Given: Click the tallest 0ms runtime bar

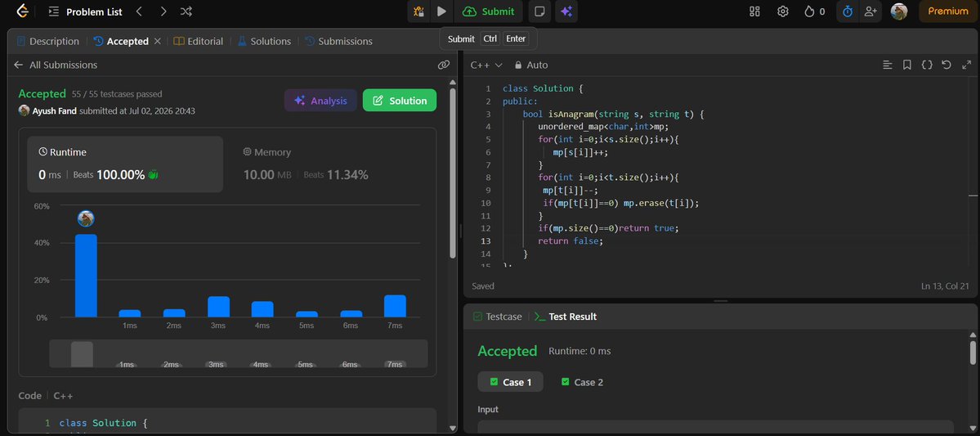Looking at the screenshot, I should (87, 276).
